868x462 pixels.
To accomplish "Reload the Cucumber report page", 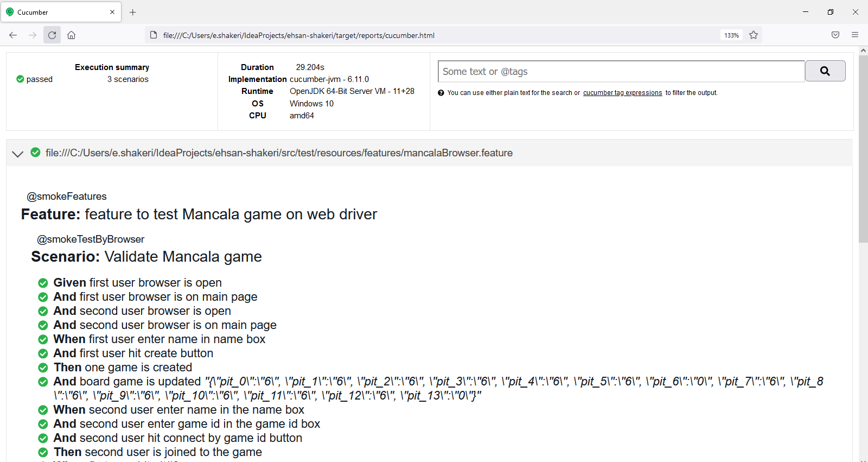I will tap(52, 35).
